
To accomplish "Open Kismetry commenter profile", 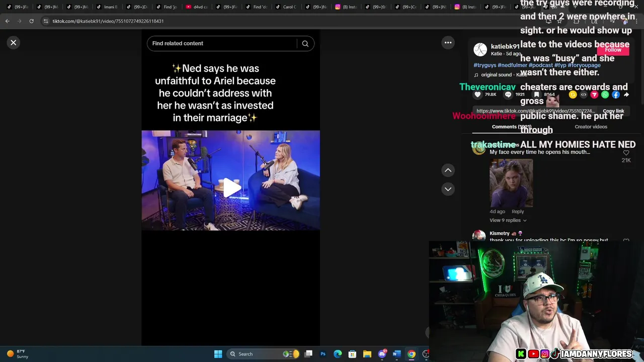I will click(x=500, y=233).
